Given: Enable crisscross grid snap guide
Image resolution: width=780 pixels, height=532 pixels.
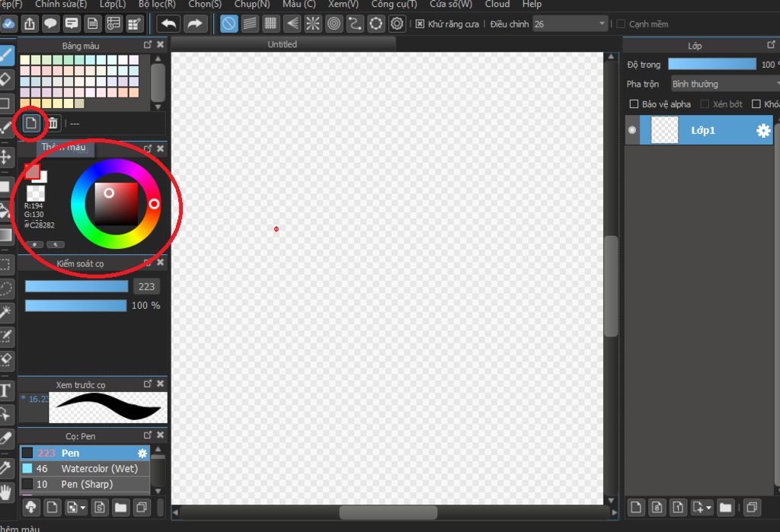Looking at the screenshot, I should (270, 24).
